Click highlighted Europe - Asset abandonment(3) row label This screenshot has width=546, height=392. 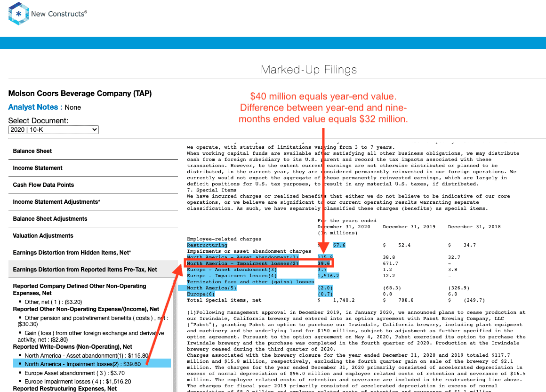coord(232,270)
